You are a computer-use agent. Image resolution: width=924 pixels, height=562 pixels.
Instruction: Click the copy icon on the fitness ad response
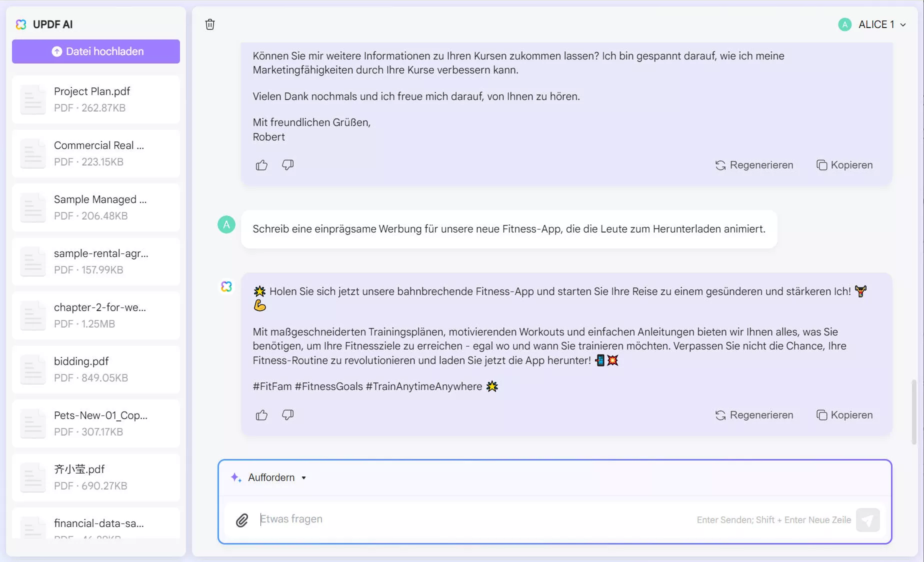point(844,415)
